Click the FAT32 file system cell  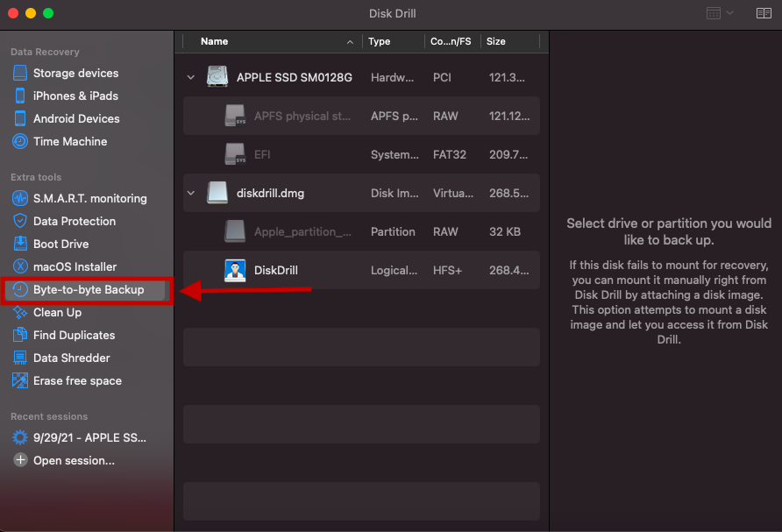pyautogui.click(x=450, y=154)
